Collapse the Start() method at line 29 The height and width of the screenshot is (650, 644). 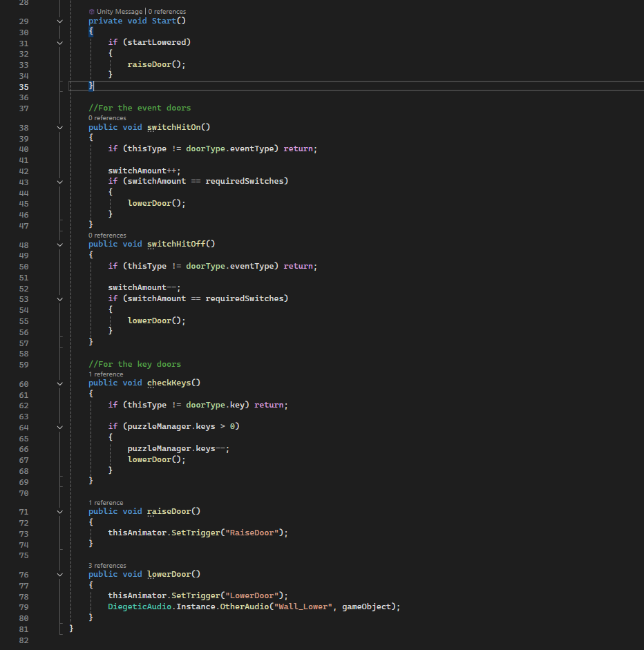point(60,21)
